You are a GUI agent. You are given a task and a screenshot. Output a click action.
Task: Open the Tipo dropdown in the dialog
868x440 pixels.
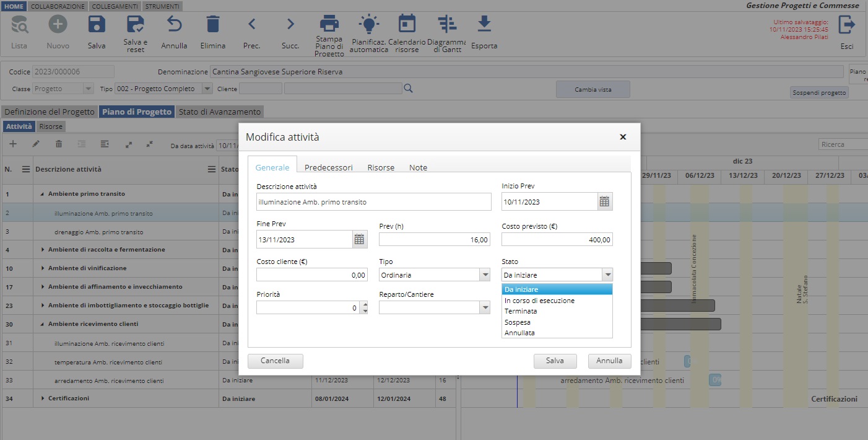coord(485,275)
